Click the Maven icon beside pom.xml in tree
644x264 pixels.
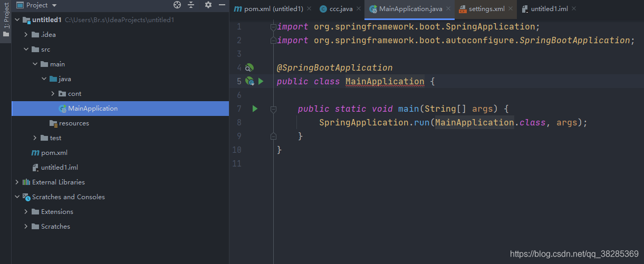35,153
